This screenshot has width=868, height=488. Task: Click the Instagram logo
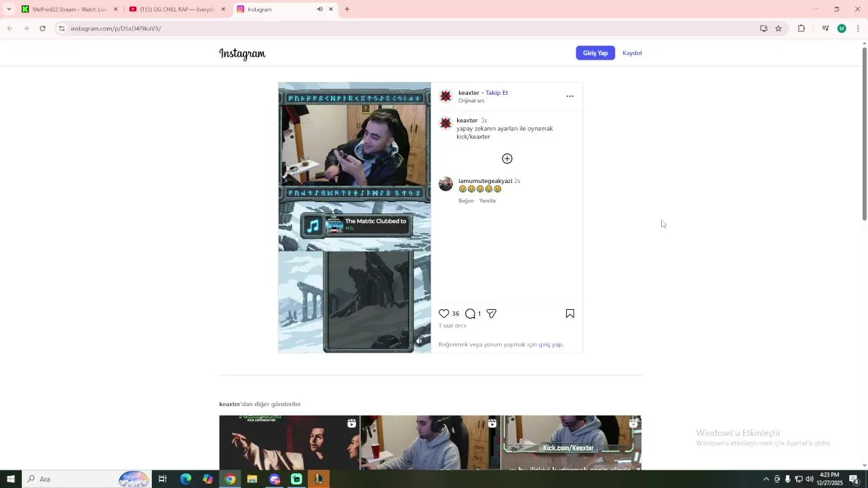(242, 54)
